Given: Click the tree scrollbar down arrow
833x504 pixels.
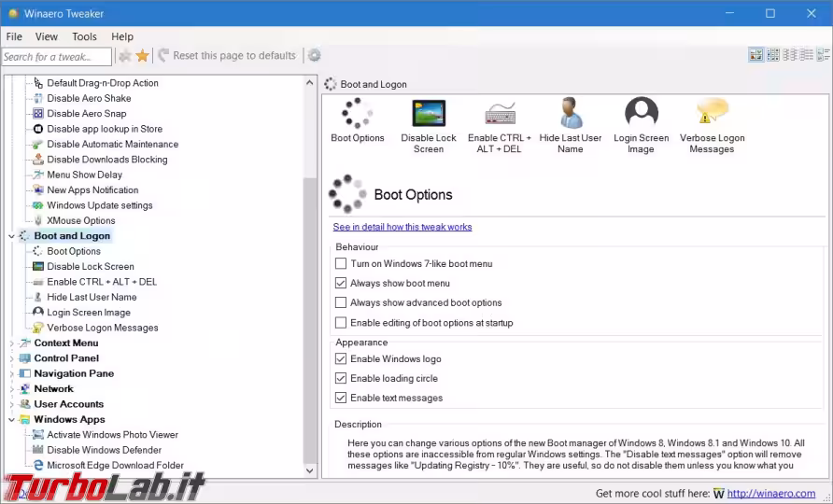Looking at the screenshot, I should point(310,470).
